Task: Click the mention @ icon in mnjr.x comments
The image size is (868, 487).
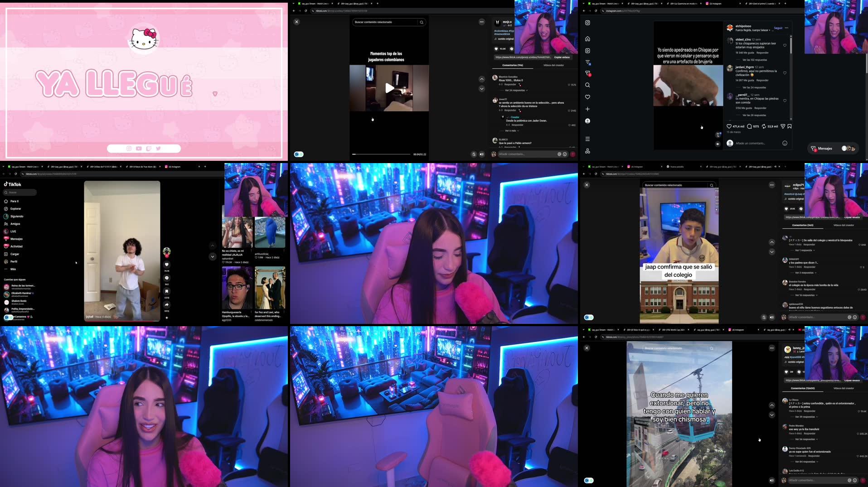Action: point(559,154)
